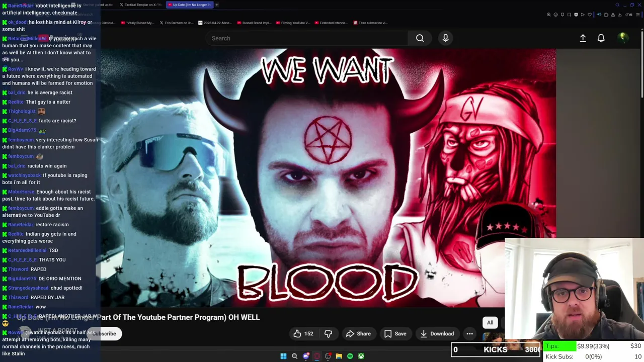Open the easy setup sliders icon
Viewport: 644px width, 362px height.
tap(638, 15)
